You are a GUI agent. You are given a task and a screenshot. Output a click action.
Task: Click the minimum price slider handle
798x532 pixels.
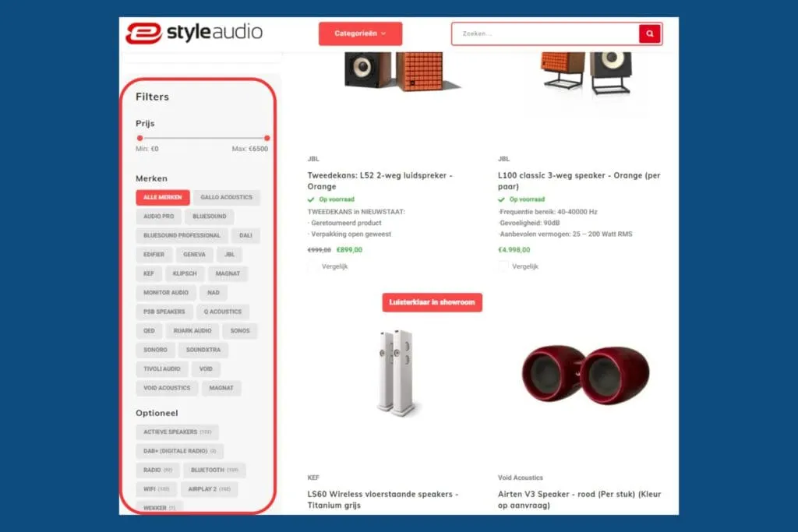tap(140, 139)
